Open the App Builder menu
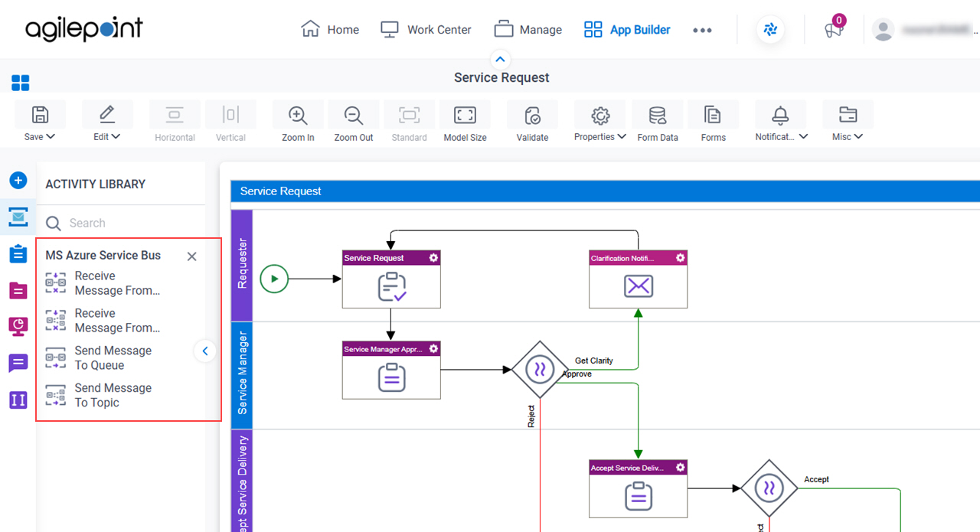Viewport: 980px width, 532px height. 626,30
